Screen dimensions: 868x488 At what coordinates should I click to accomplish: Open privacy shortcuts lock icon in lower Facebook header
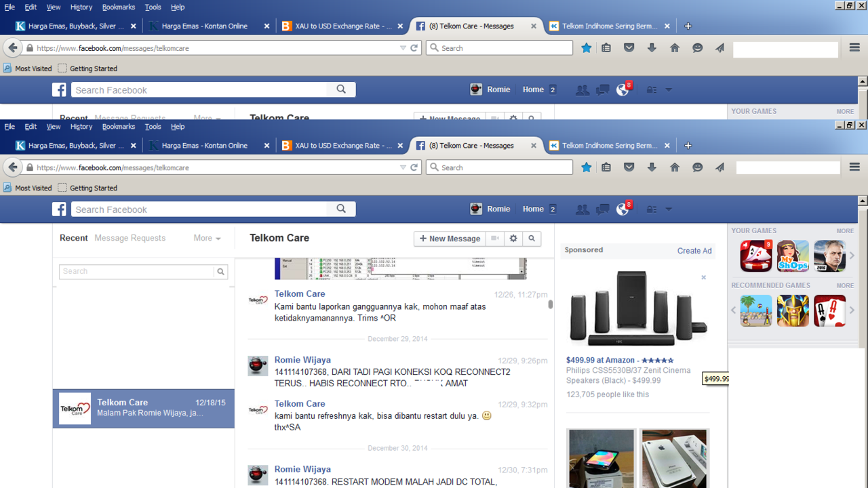click(x=652, y=209)
